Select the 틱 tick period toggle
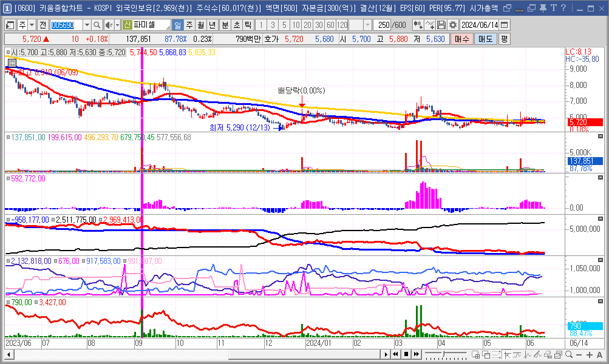 pos(248,25)
